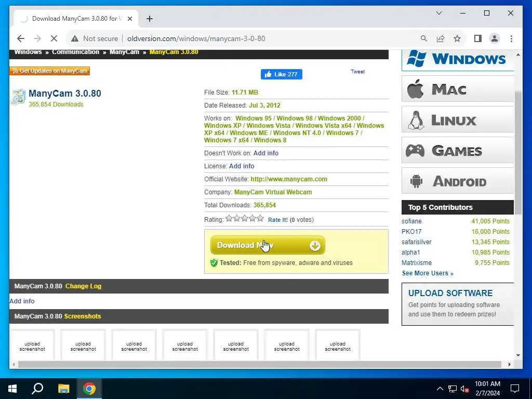This screenshot has height=399, width=532.
Task: Open the Windows Start menu
Action: point(12,389)
